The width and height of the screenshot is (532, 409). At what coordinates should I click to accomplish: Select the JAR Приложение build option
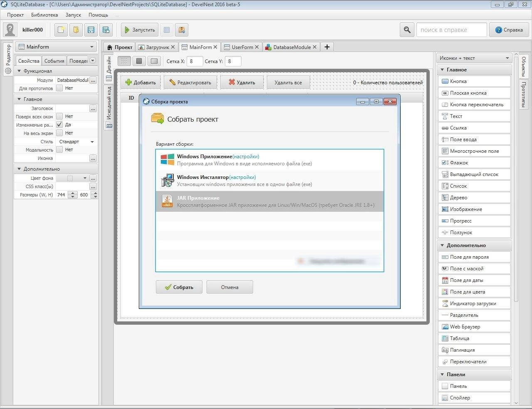click(x=269, y=201)
